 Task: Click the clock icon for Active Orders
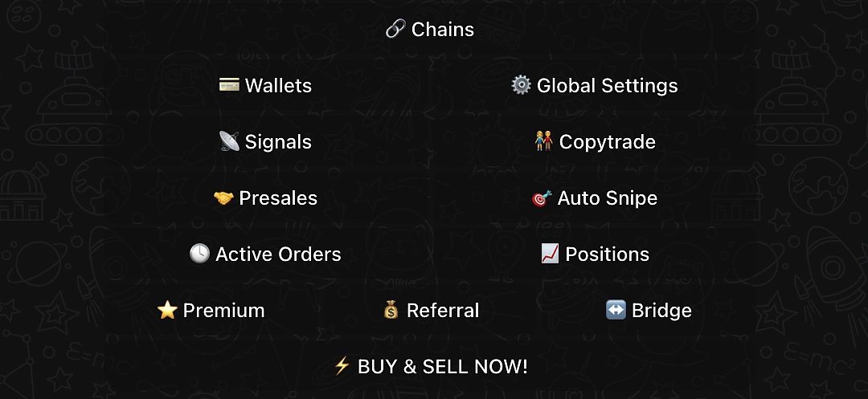199,254
